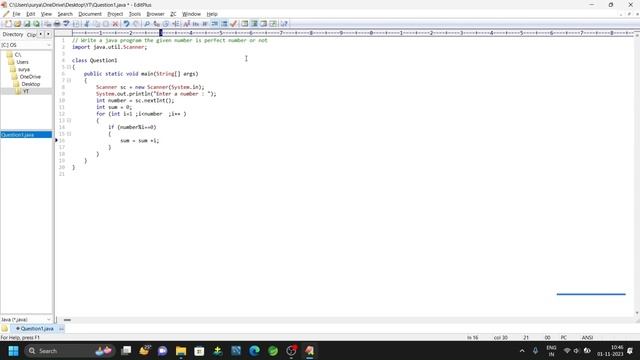Create a new file with the New toolbar icon

point(8,24)
